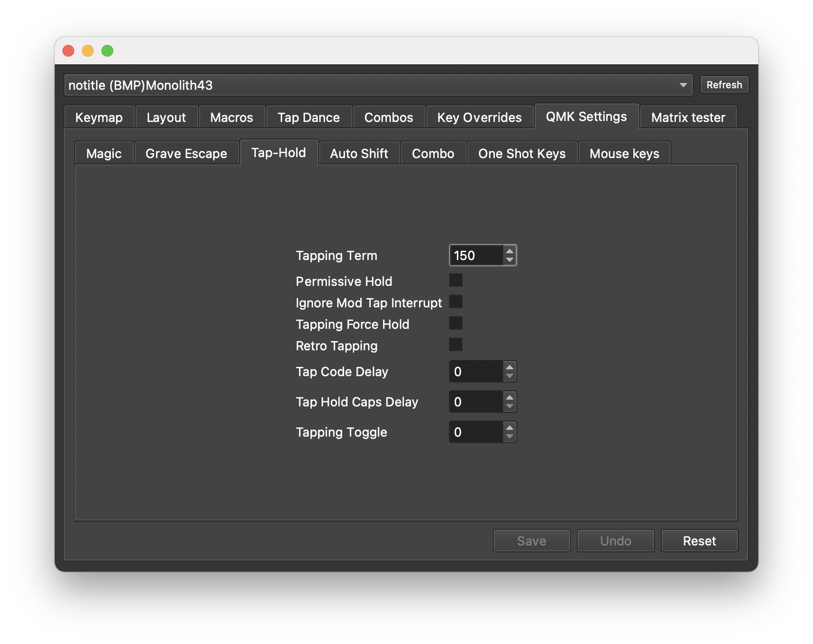The image size is (813, 644).
Task: Toggle Ignore Mod Tap Interrupt checkbox
Action: tap(456, 302)
